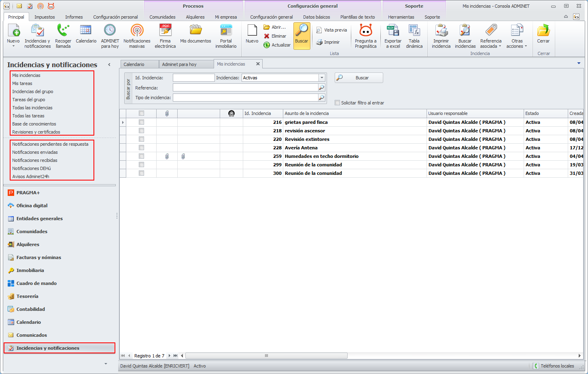Click the blank-page Nuevo icon in Lista

(252, 31)
